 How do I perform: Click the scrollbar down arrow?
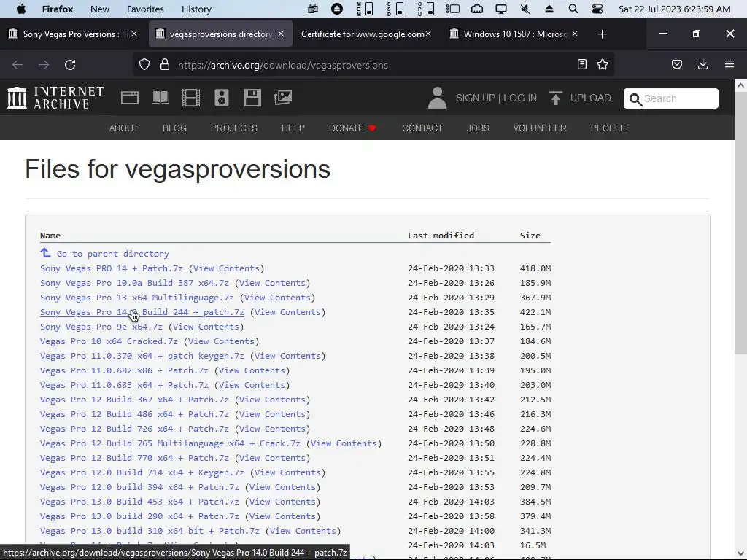740,553
